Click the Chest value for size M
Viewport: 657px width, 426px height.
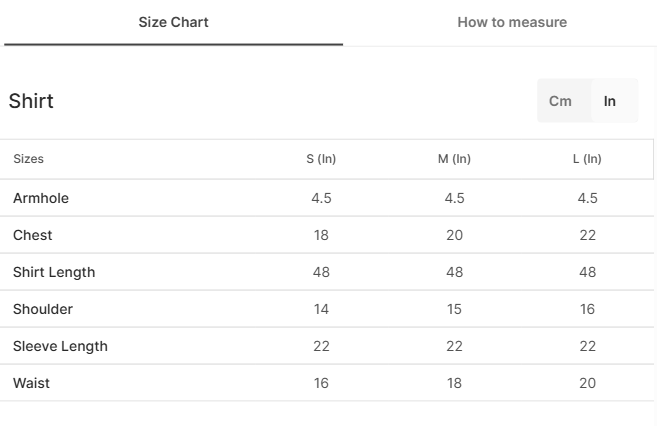pos(455,235)
